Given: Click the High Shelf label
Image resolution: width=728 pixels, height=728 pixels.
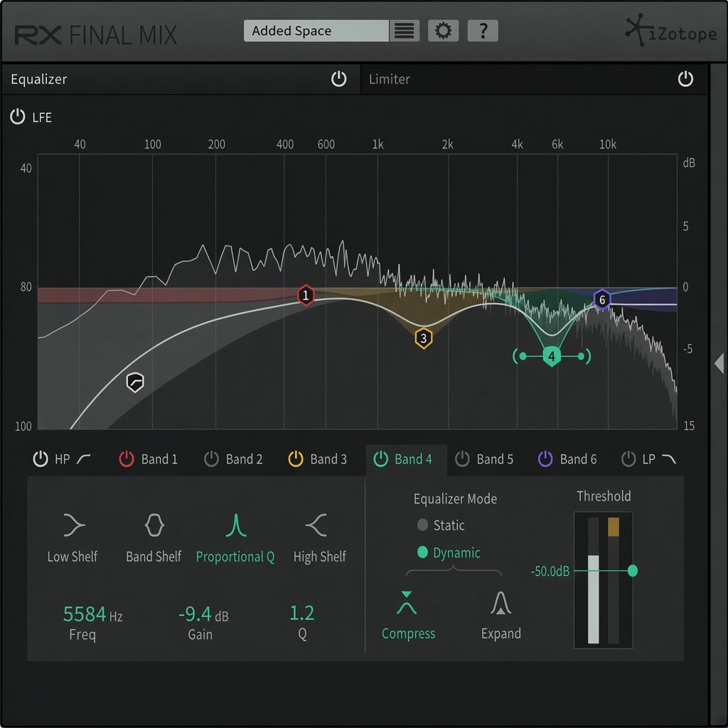Looking at the screenshot, I should coord(319,557).
